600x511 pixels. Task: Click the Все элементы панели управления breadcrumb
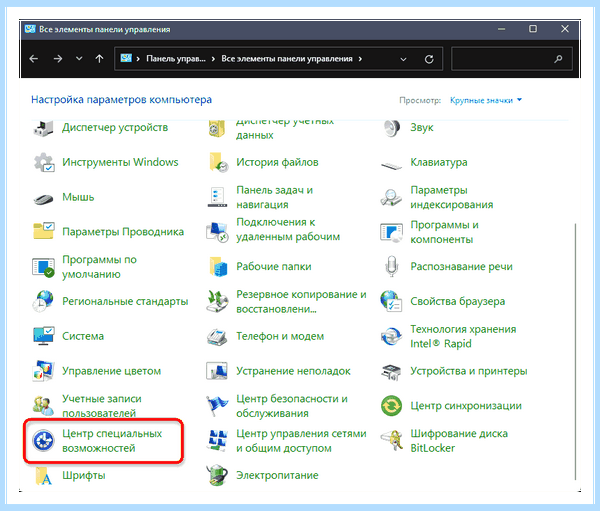pyautogui.click(x=287, y=59)
